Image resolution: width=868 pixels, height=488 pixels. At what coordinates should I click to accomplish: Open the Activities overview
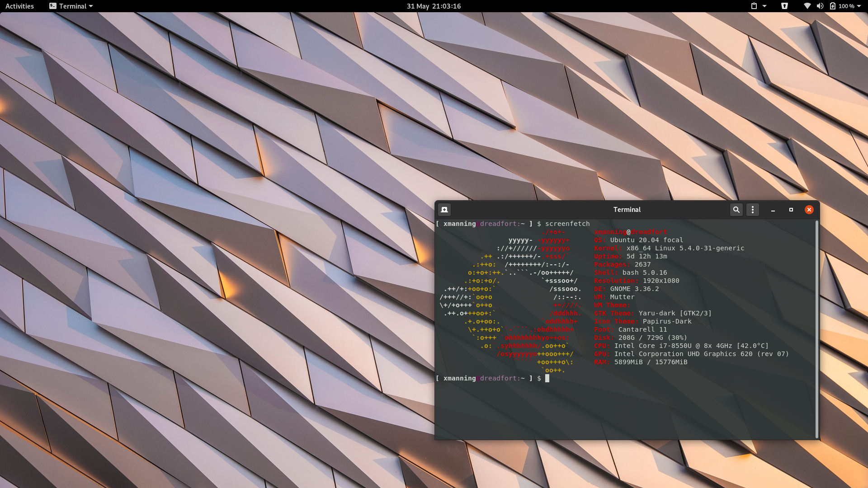(19, 6)
